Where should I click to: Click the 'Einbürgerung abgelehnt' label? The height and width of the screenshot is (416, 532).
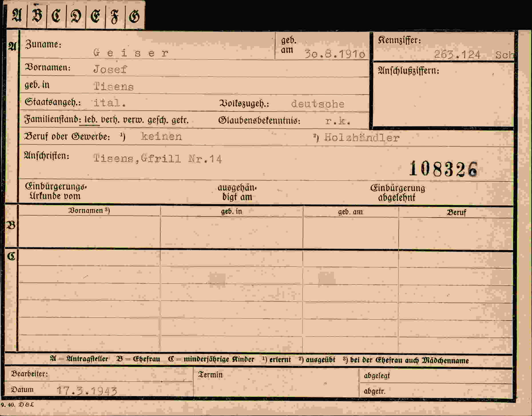click(x=397, y=193)
